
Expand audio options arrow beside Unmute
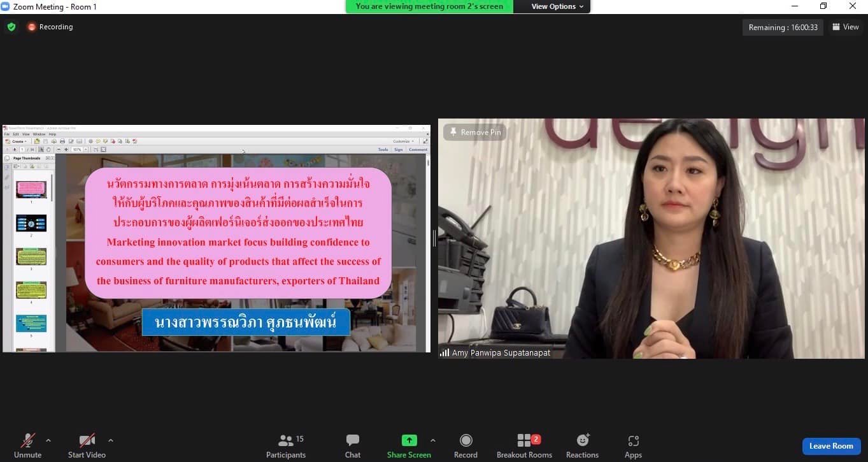point(48,440)
